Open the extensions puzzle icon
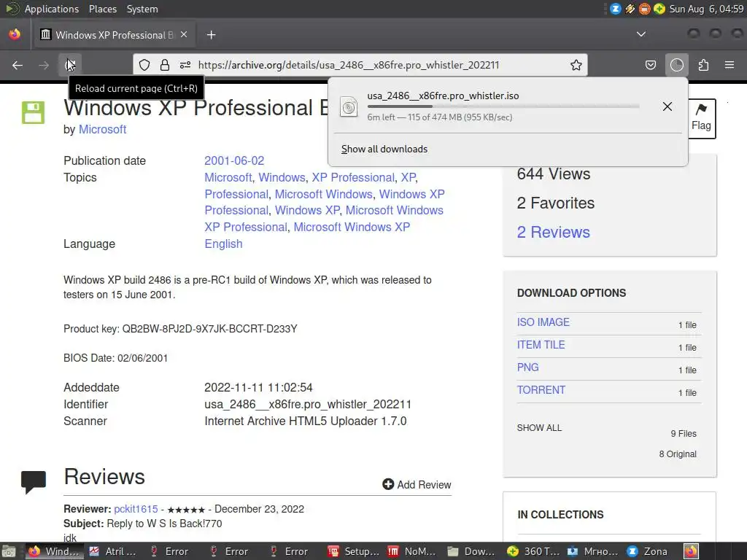This screenshot has width=747, height=560. [703, 65]
